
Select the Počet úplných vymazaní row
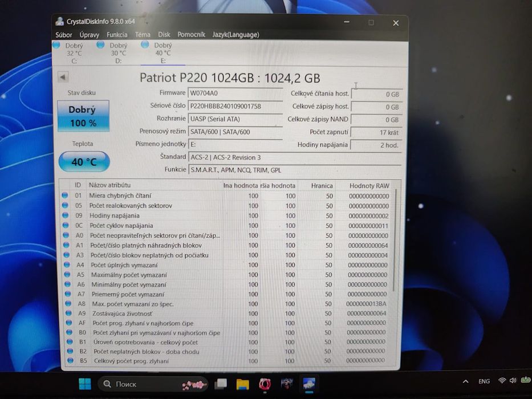tap(226, 265)
